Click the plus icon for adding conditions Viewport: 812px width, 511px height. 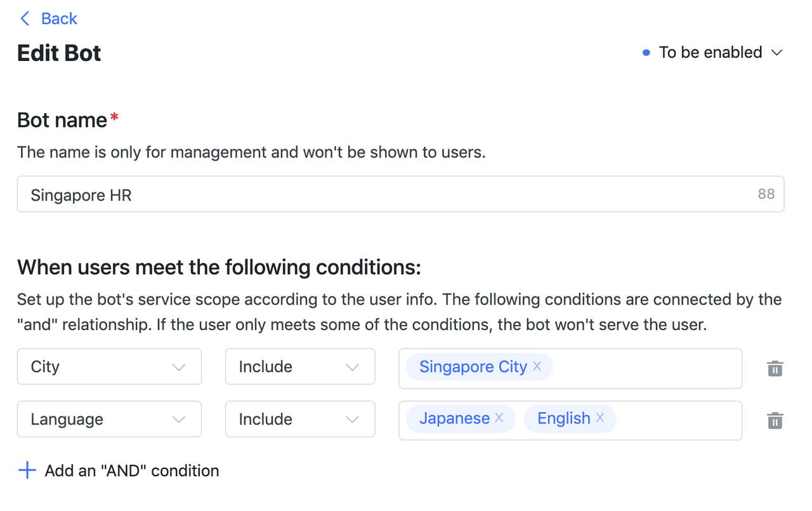27,470
